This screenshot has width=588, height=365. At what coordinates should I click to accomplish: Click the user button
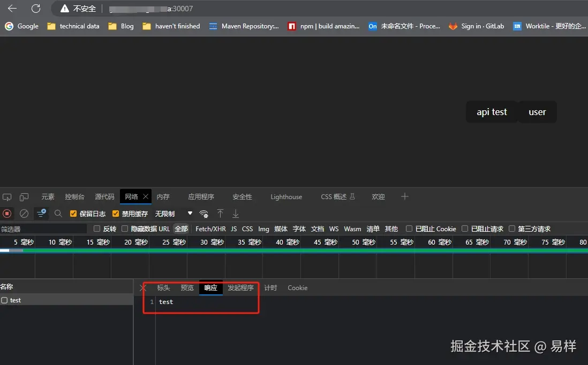(x=537, y=112)
